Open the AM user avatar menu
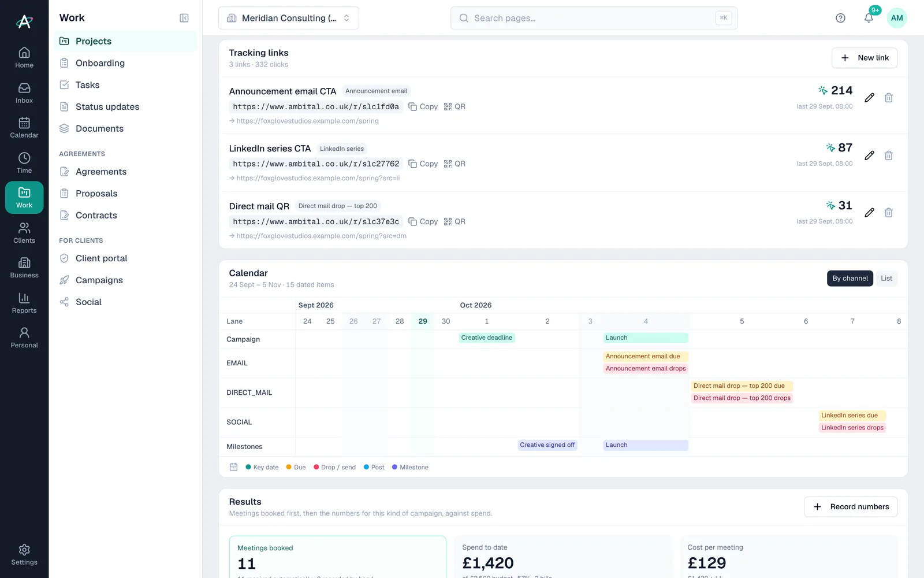This screenshot has height=578, width=924. (x=897, y=18)
